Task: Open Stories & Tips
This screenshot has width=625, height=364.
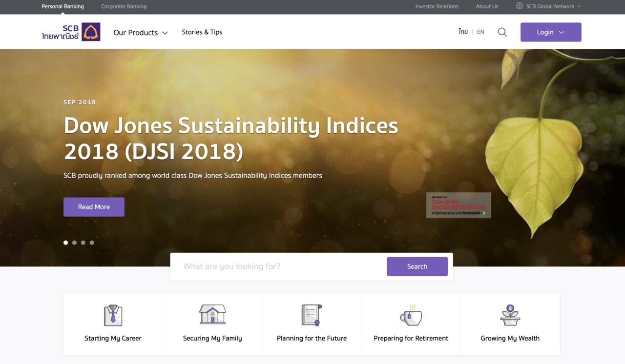Action: point(202,32)
